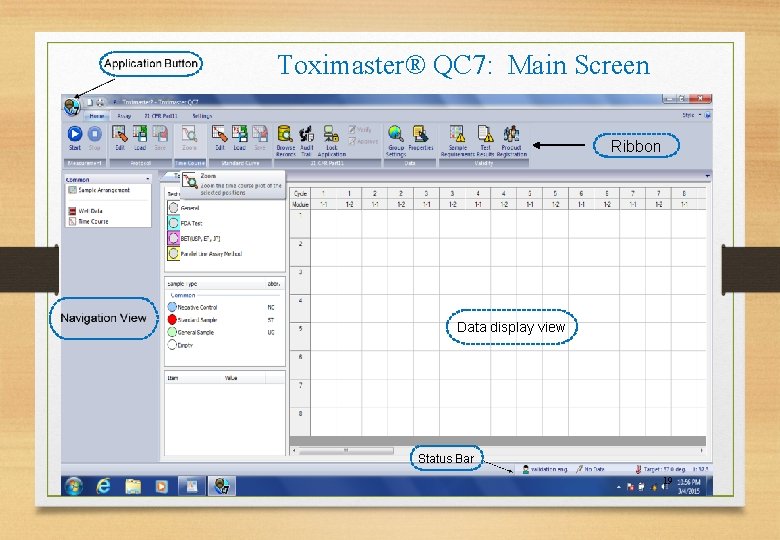Open Test Results validity check
The image size is (780, 540).
tap(486, 141)
